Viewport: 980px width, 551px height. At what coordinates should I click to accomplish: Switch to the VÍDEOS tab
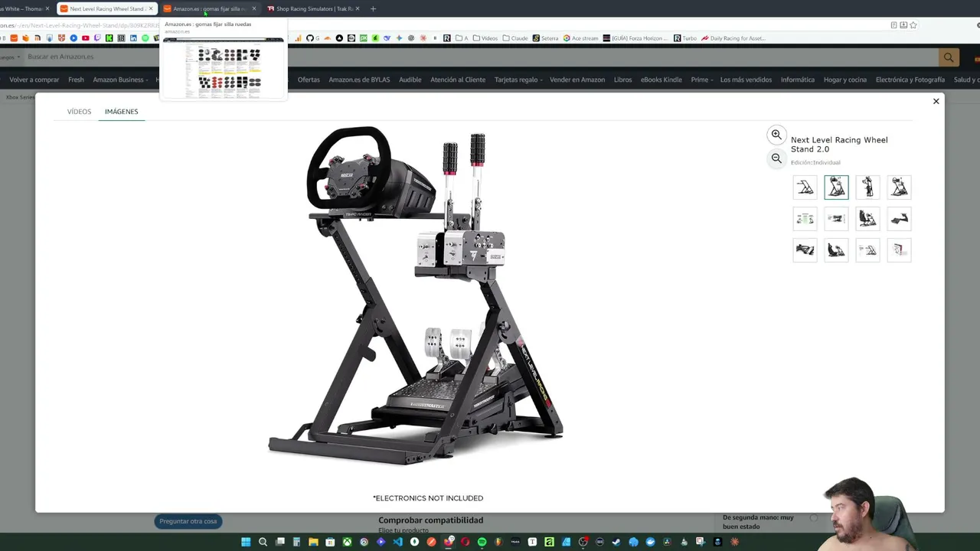tap(79, 112)
